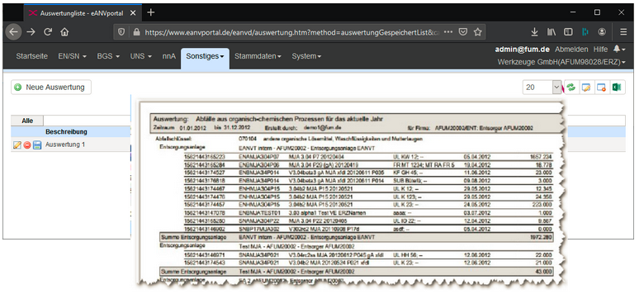
Task: Open the Firefox library
Action: pos(552,32)
